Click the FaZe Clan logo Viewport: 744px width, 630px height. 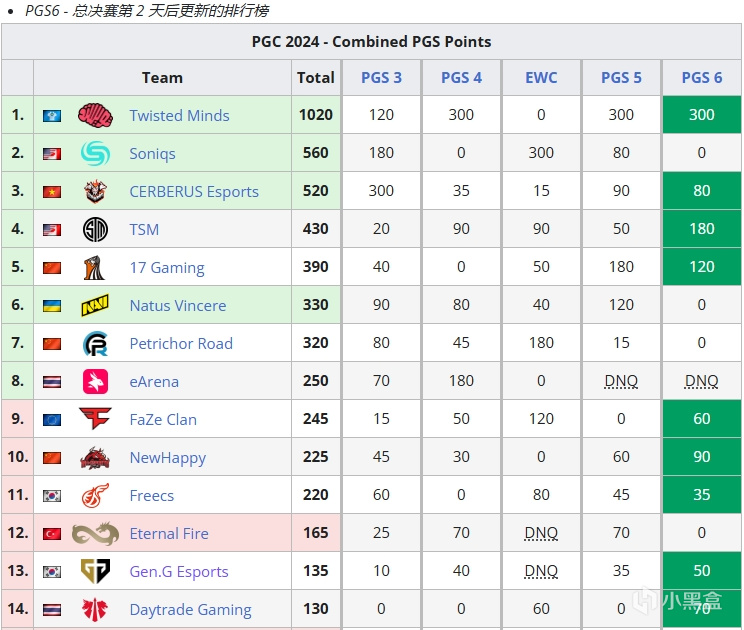[x=95, y=419]
